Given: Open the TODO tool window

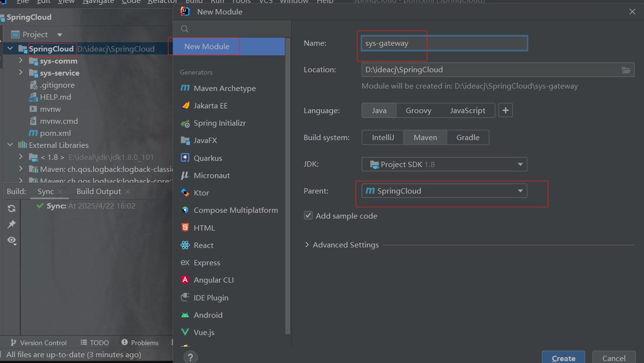Looking at the screenshot, I should pos(95,343).
